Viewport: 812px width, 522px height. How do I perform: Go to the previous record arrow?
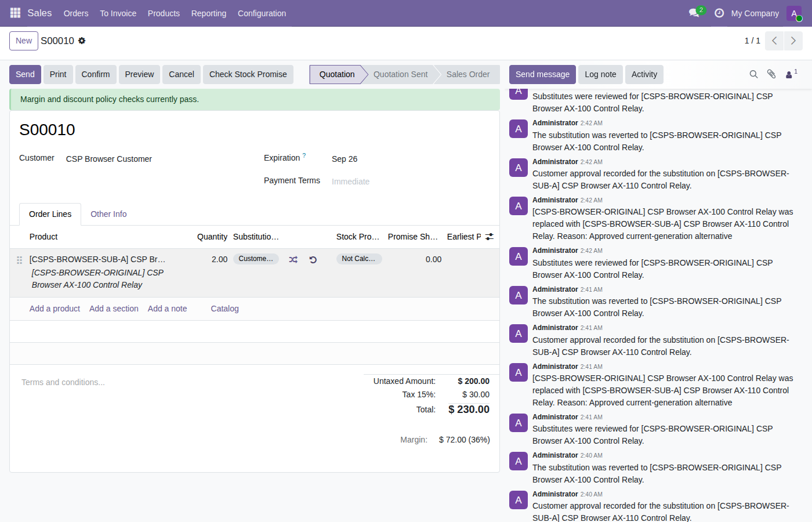coord(774,41)
